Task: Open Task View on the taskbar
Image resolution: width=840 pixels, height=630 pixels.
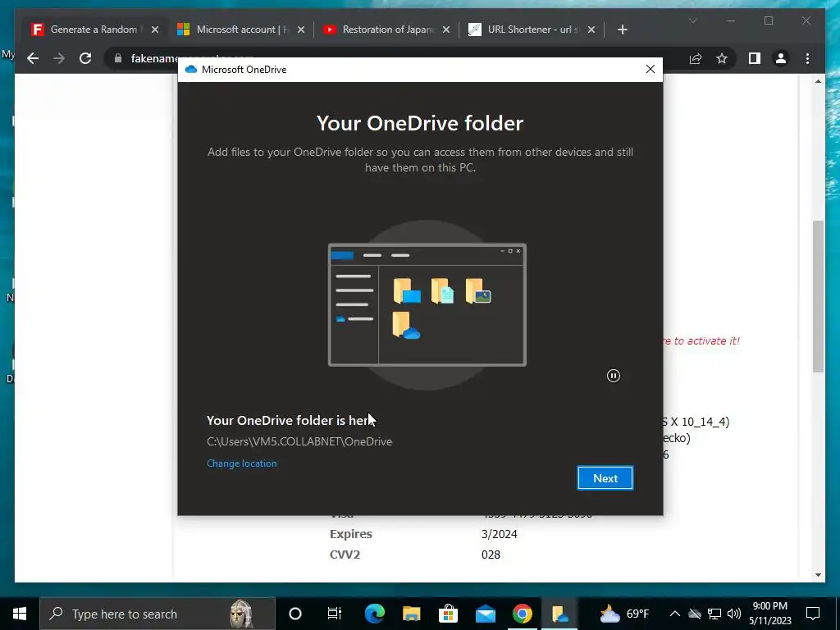Action: pyautogui.click(x=335, y=614)
